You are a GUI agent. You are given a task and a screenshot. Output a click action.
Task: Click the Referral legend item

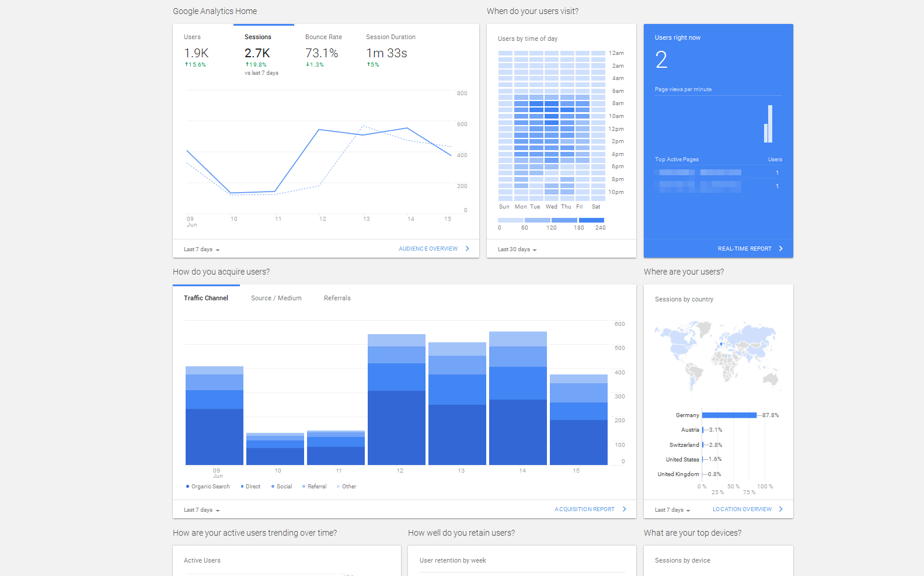point(314,487)
